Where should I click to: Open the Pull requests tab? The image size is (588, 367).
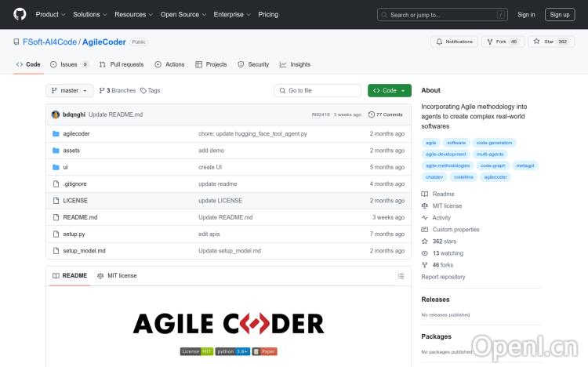coord(122,64)
